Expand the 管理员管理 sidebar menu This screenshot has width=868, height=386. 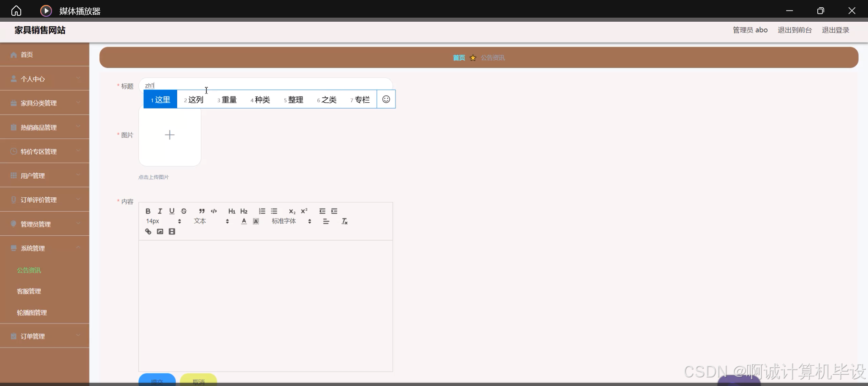[x=44, y=224]
